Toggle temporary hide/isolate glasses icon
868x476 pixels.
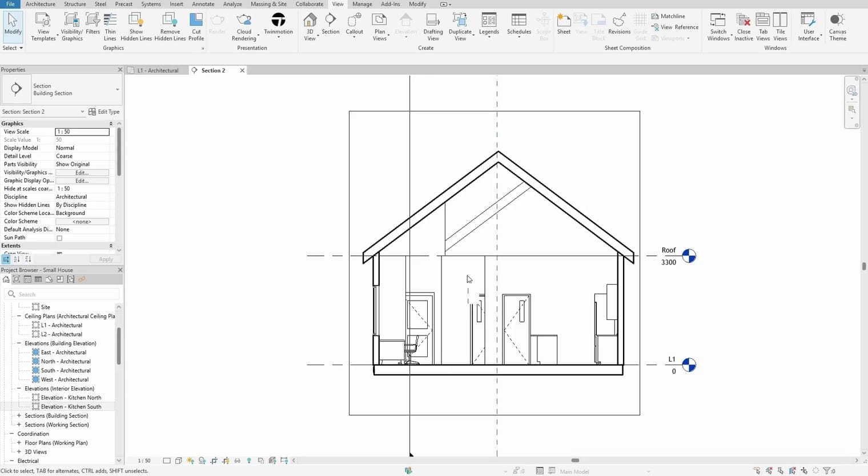point(237,461)
